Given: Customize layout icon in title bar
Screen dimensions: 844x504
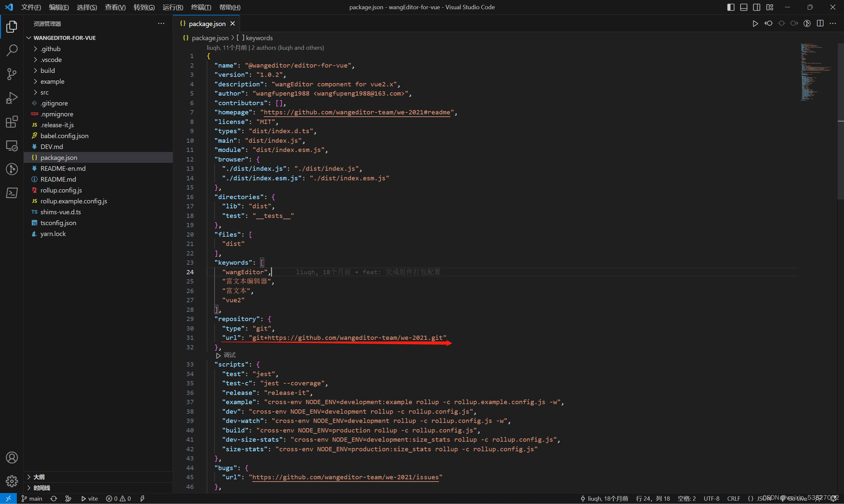Looking at the screenshot, I should tap(769, 7).
